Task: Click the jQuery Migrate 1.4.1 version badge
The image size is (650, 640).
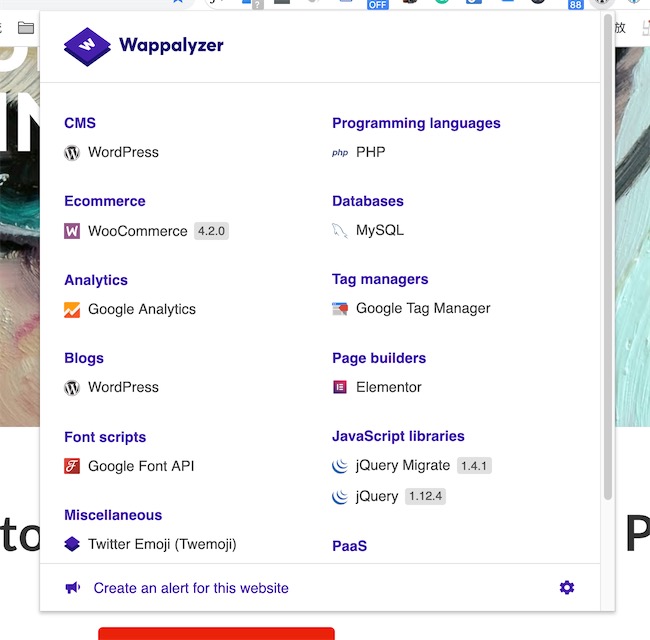Action: click(x=474, y=465)
